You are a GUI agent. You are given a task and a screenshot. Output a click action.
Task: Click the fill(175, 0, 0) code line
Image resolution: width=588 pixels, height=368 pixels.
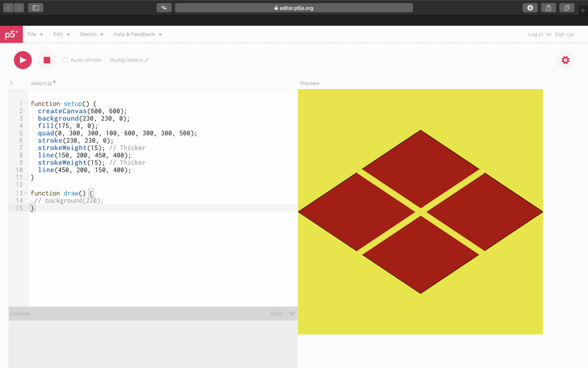[x=68, y=126]
